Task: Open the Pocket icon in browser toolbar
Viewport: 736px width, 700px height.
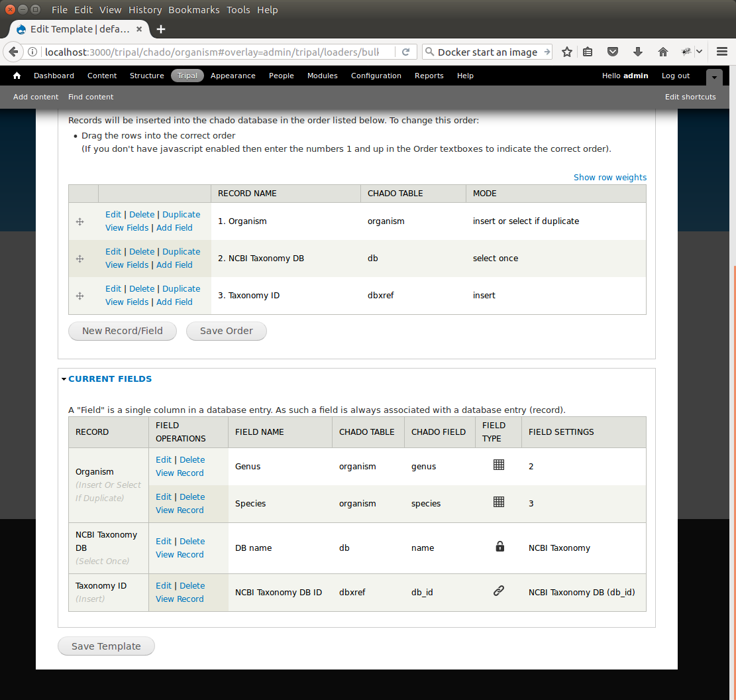Action: click(x=613, y=52)
